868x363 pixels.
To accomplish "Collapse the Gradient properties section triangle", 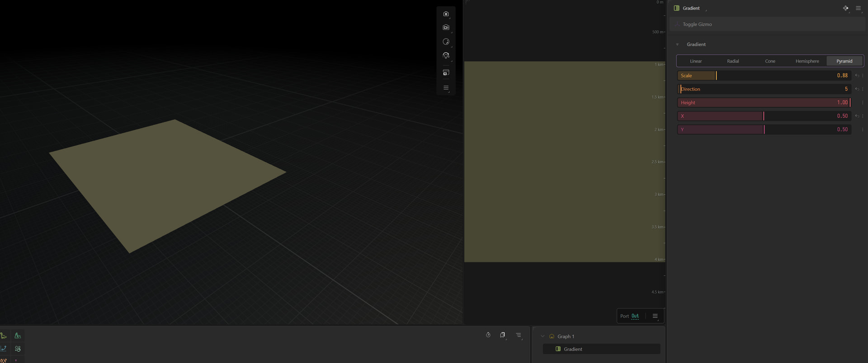I will click(x=677, y=44).
